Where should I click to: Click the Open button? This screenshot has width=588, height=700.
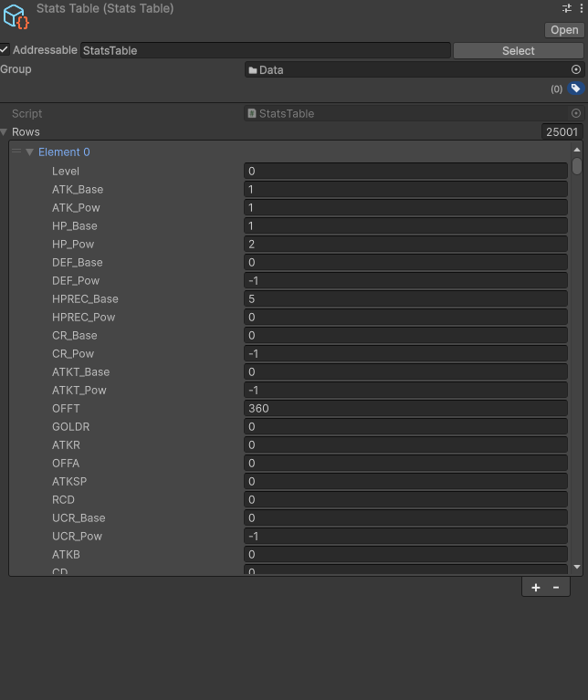pos(564,30)
